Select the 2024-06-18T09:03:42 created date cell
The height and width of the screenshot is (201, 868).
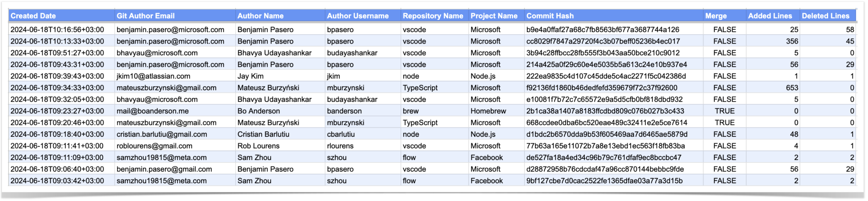tap(61, 181)
